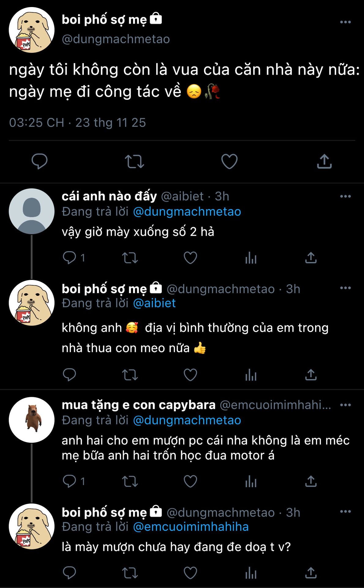Open cái anh nào đấy's default avatar
This screenshot has width=364, height=588.
(x=32, y=211)
